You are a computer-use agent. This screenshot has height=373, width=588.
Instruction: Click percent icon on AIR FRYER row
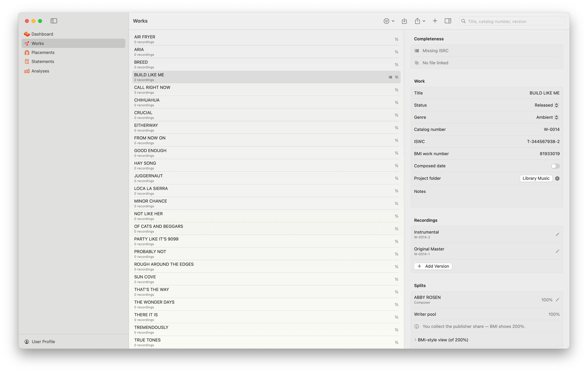[397, 39]
